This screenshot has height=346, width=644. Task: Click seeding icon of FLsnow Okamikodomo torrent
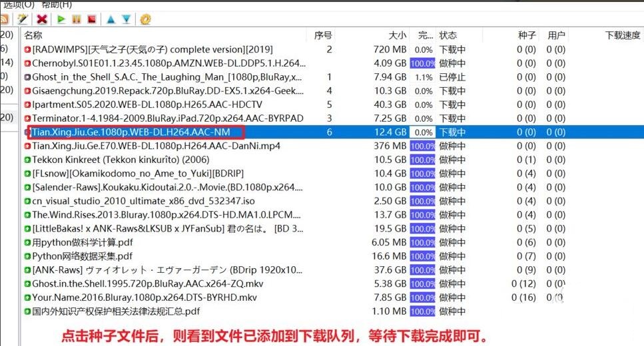pyautogui.click(x=27, y=174)
